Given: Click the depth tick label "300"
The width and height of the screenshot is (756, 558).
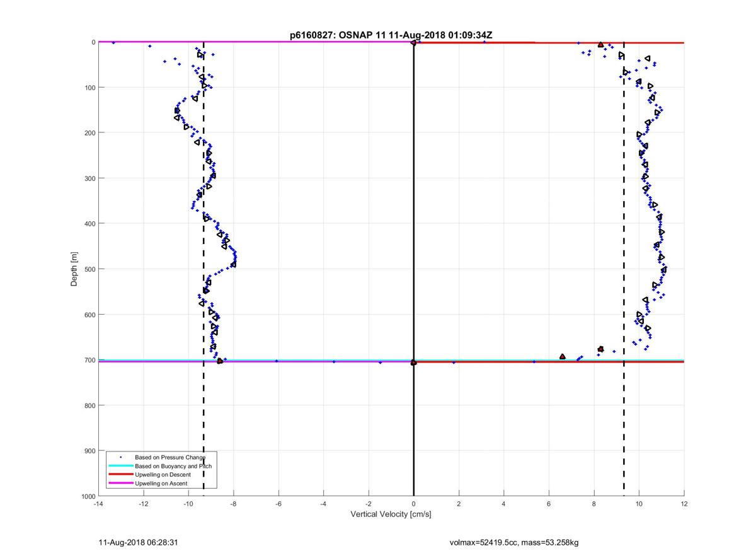Looking at the screenshot, I should [89, 178].
